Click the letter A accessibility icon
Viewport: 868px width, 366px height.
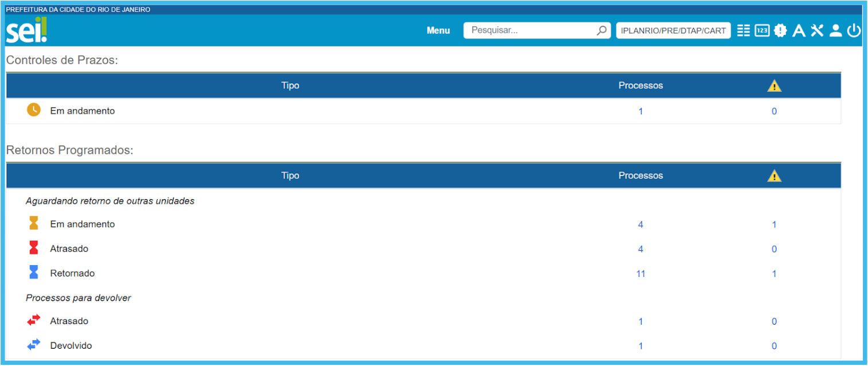point(799,31)
